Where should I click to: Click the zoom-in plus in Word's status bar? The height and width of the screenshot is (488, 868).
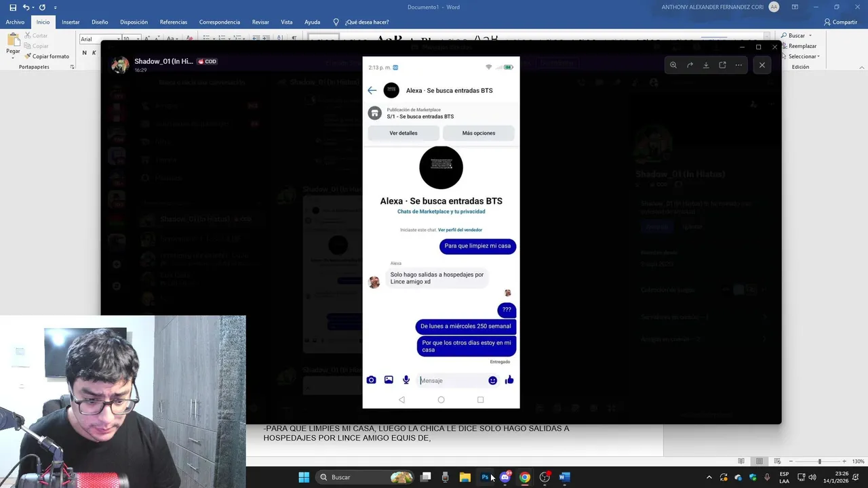pyautogui.click(x=844, y=462)
